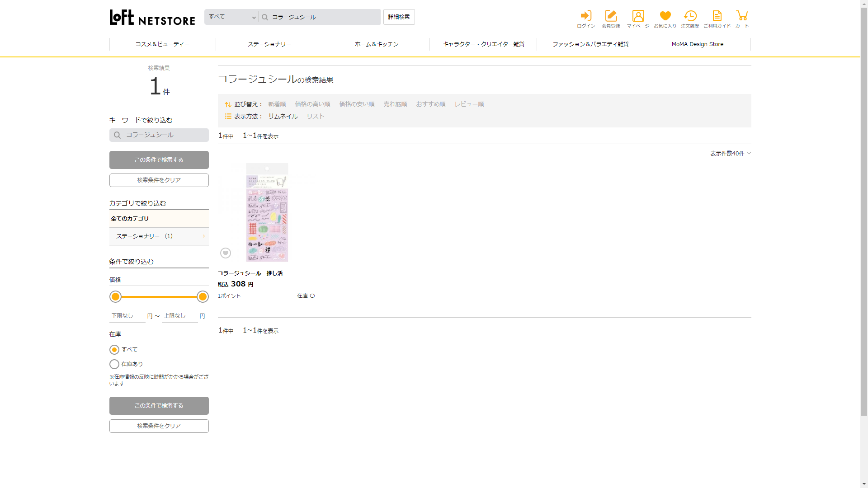The image size is (868, 488).
Task: Open the MoMA Design Store menu item
Action: point(697,44)
